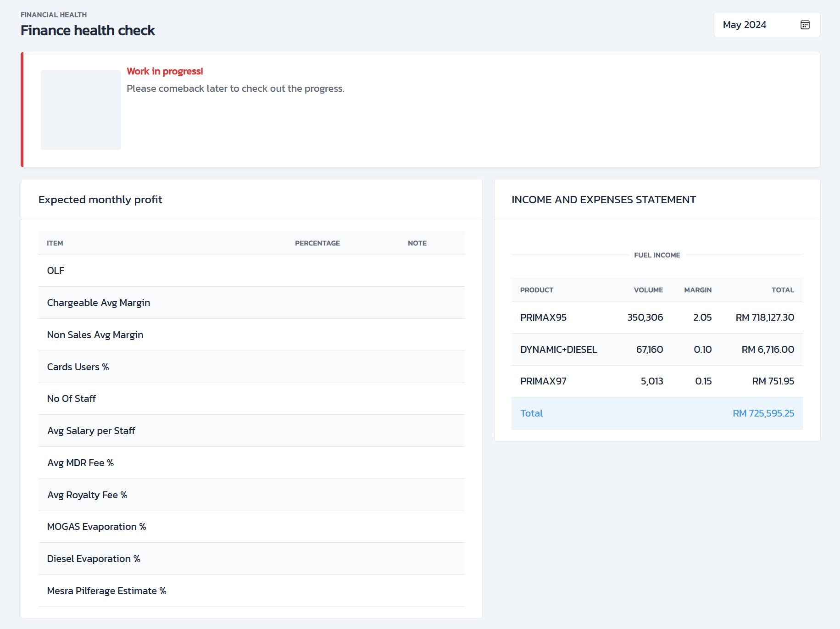Select Avg Salary per Staff row

(x=251, y=431)
